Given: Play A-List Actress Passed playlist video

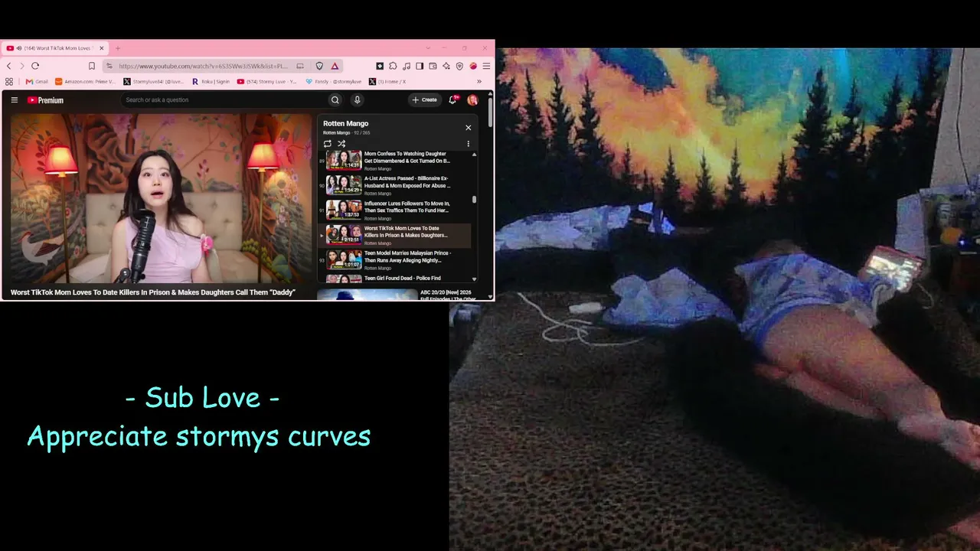Looking at the screenshot, I should point(395,185).
